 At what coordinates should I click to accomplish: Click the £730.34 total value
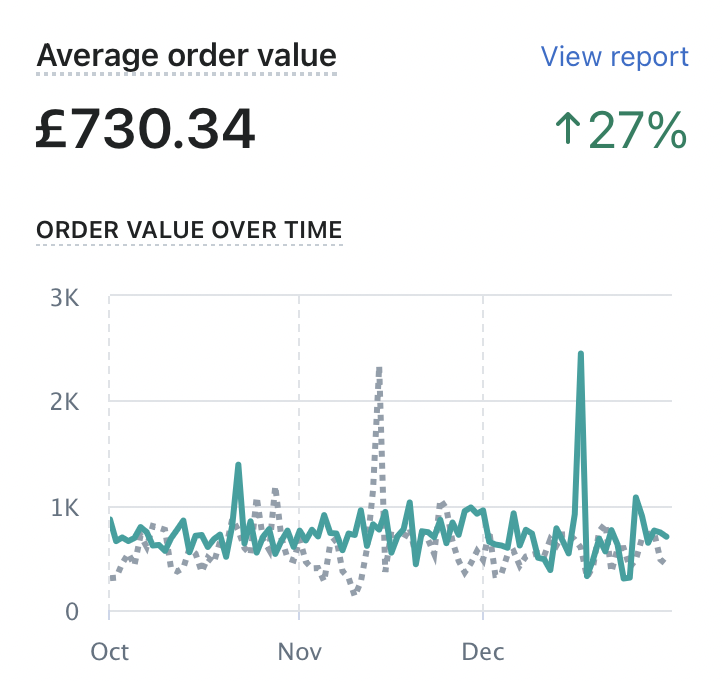pyautogui.click(x=145, y=130)
